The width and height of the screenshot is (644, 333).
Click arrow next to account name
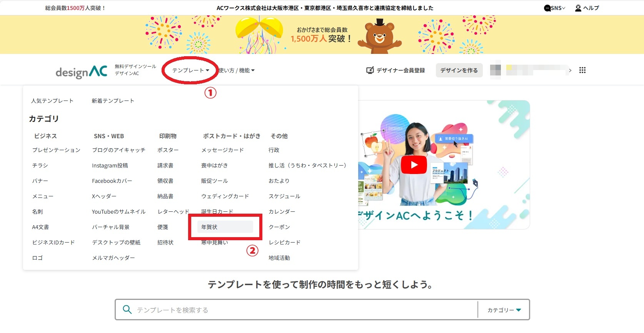[x=570, y=70]
